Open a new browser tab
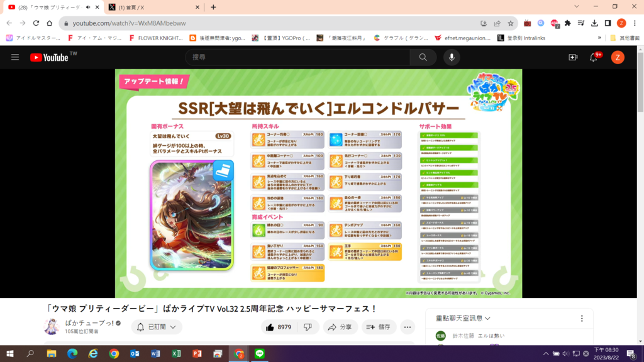The image size is (644, 362). tap(213, 8)
